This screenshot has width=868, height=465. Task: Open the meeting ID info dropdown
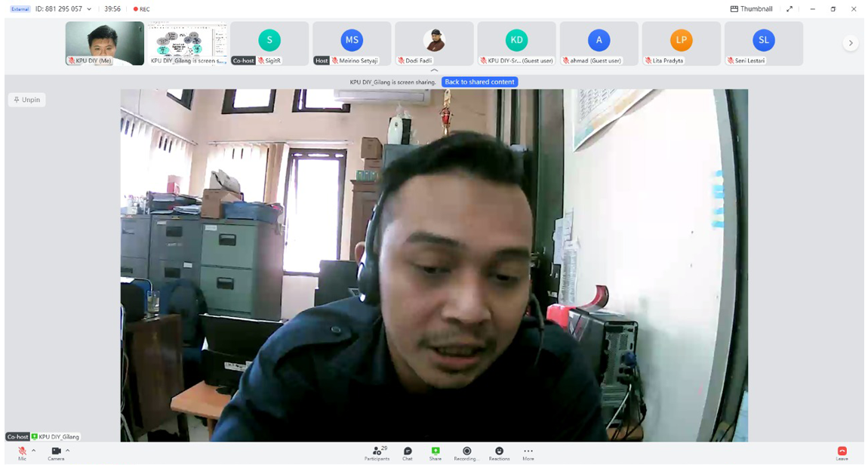89,9
